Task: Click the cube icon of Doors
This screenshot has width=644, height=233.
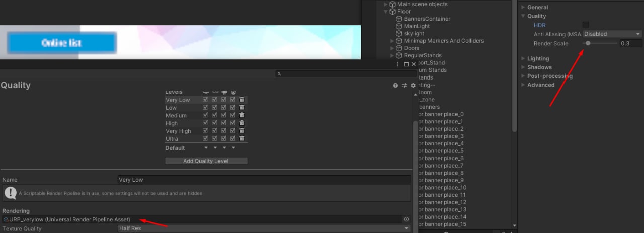Action: (399, 48)
